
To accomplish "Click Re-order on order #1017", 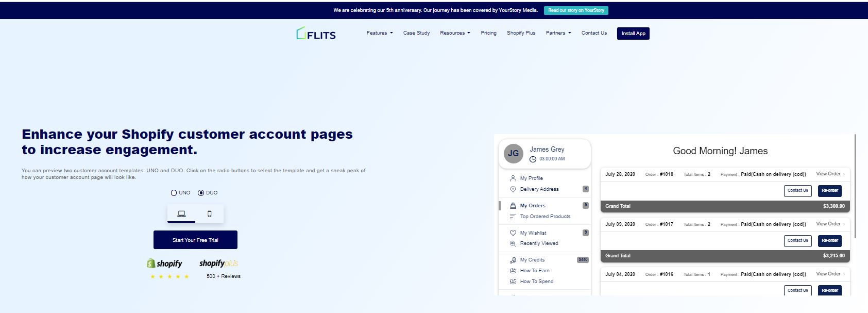I will pos(829,241).
